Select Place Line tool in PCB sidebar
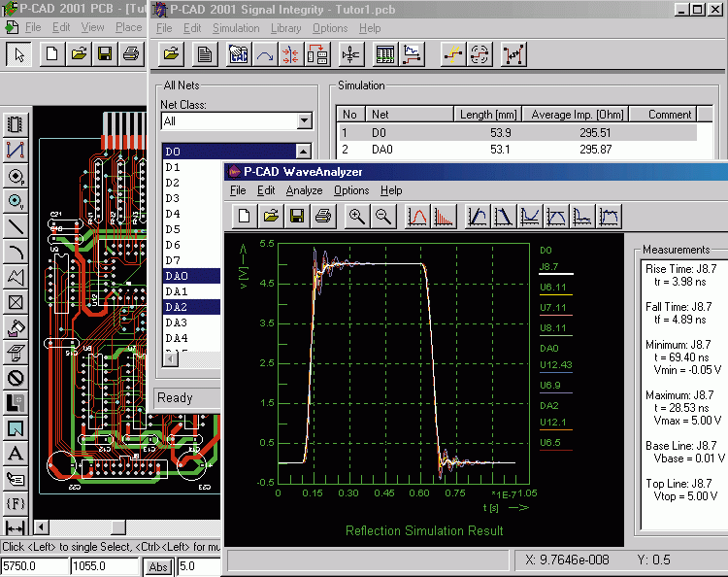Screen dimensions: 728x577 tap(16, 226)
